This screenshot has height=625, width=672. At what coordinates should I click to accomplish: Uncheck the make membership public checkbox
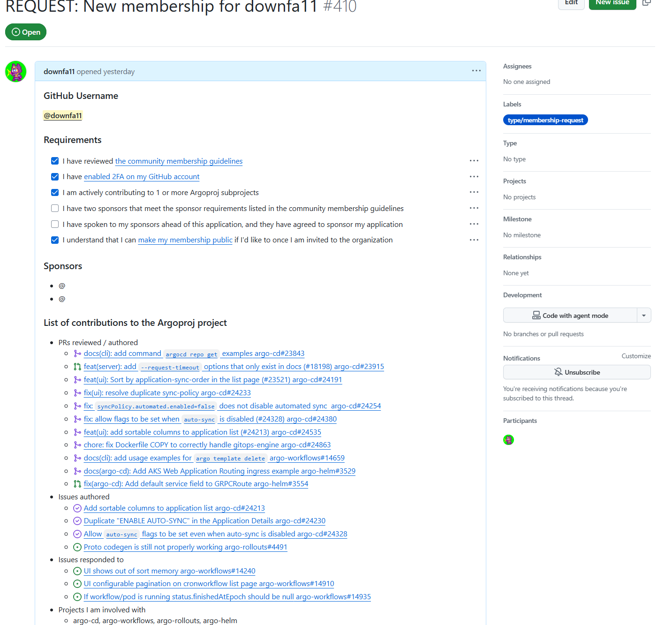tap(55, 240)
